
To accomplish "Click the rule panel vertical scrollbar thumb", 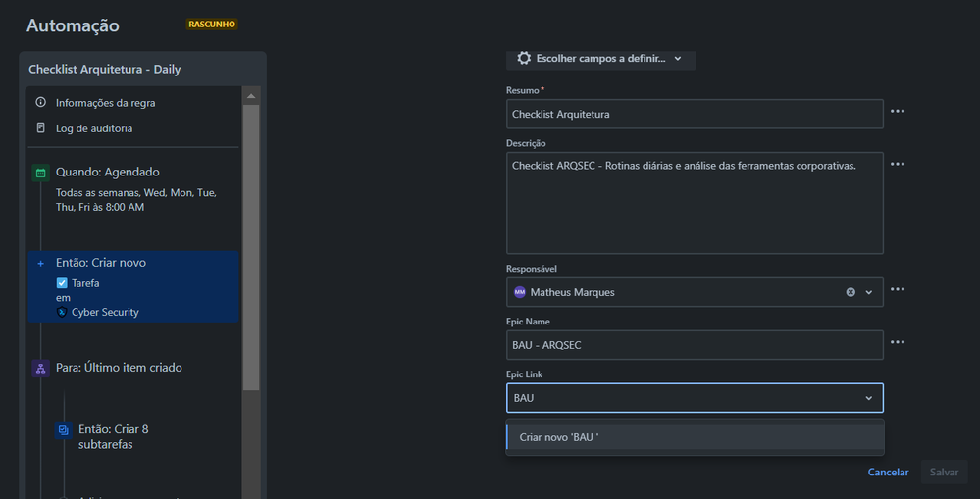I will point(250,247).
